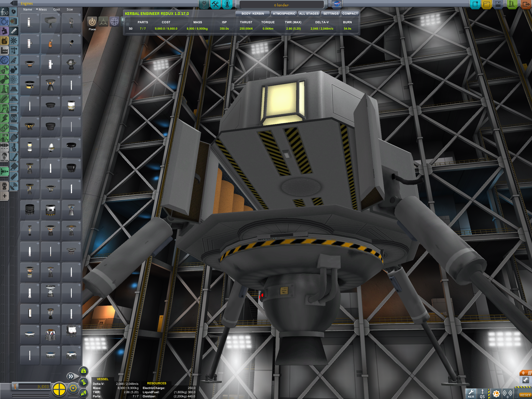Sort parts list by Name

[27, 9]
